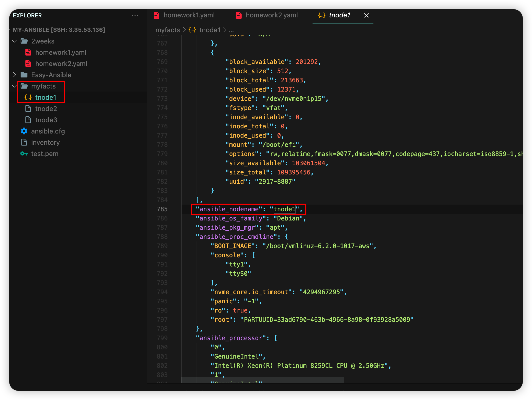Click the test.pem key icon
This screenshot has height=400, width=532.
point(24,154)
